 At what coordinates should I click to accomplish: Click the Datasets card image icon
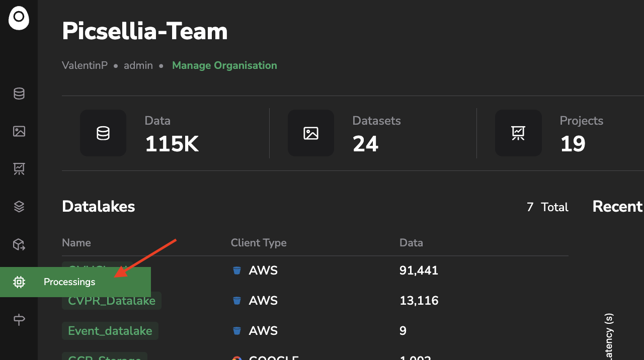pyautogui.click(x=311, y=133)
